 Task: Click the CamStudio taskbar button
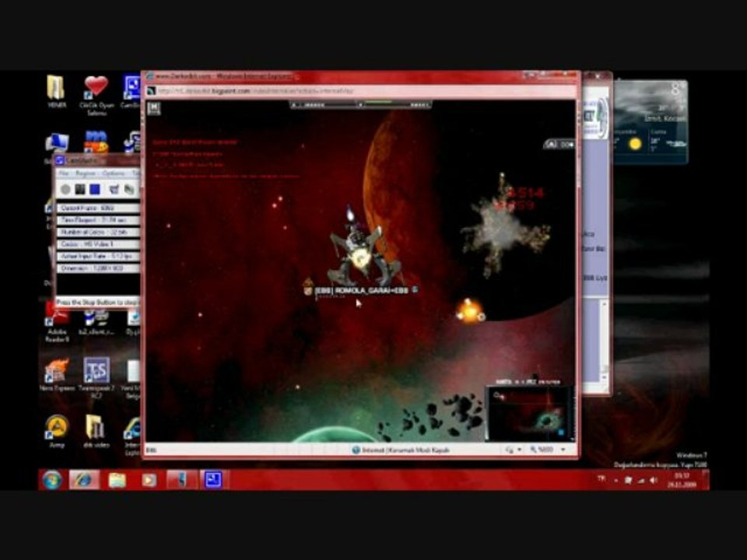pyautogui.click(x=213, y=480)
